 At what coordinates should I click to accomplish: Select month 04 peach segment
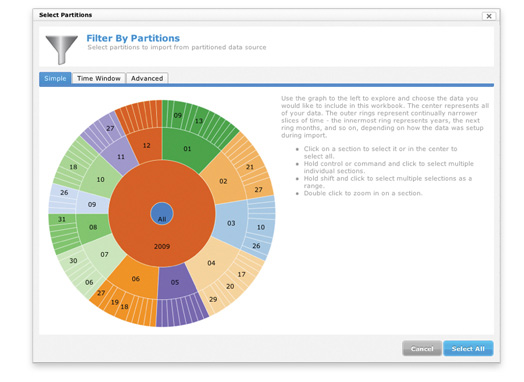click(x=211, y=263)
